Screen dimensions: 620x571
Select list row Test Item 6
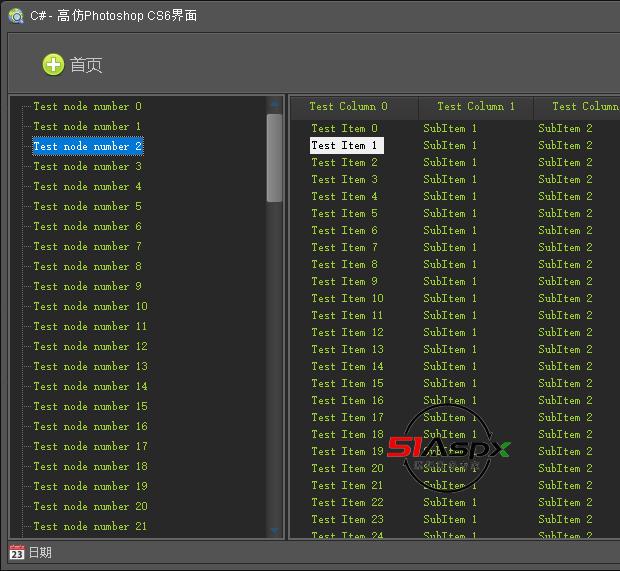(x=344, y=231)
